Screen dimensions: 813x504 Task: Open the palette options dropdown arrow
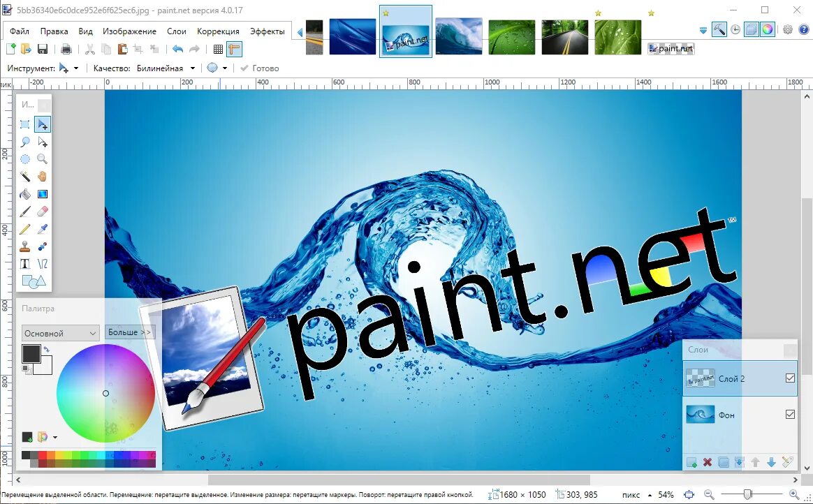click(55, 437)
